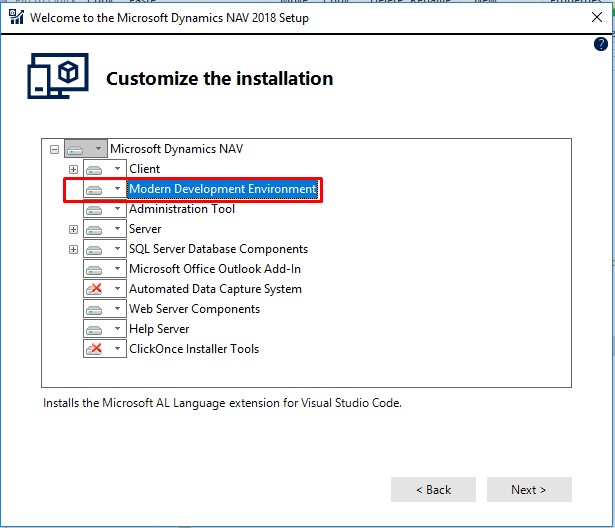Expand the Client tree node
This screenshot has height=528, width=615.
[73, 169]
